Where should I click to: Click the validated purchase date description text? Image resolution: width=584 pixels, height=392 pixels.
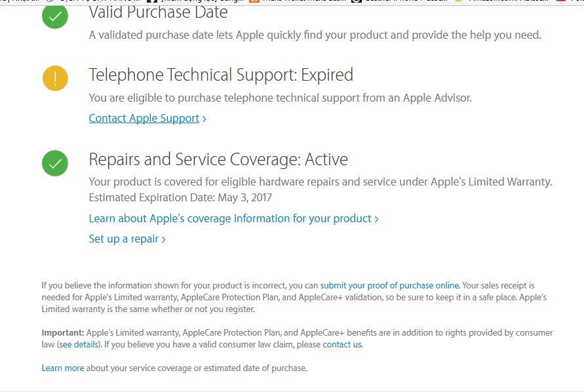click(x=315, y=35)
